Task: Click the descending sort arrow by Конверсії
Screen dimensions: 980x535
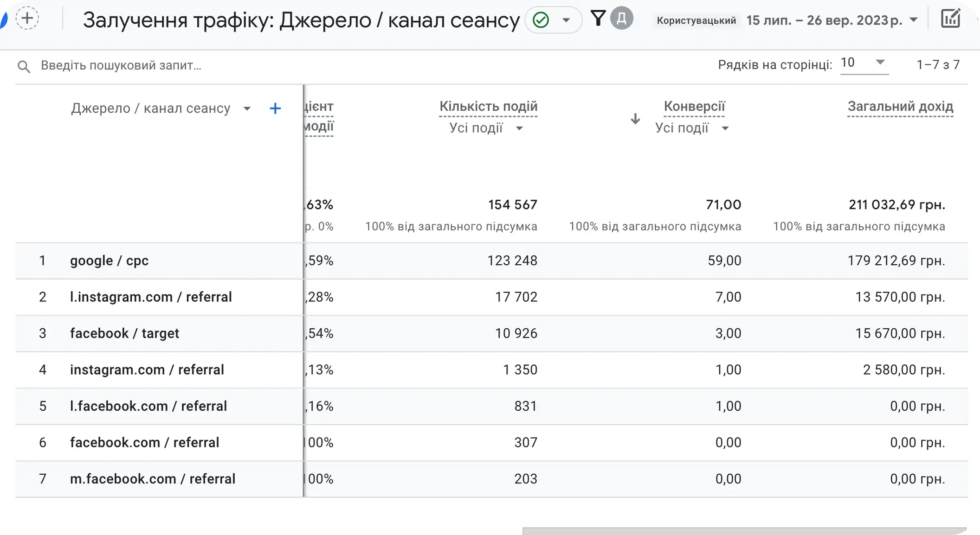Action: point(635,119)
